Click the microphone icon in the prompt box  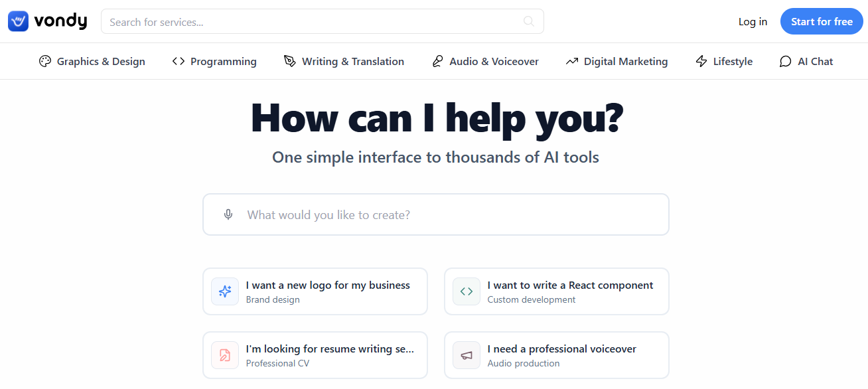coord(228,214)
